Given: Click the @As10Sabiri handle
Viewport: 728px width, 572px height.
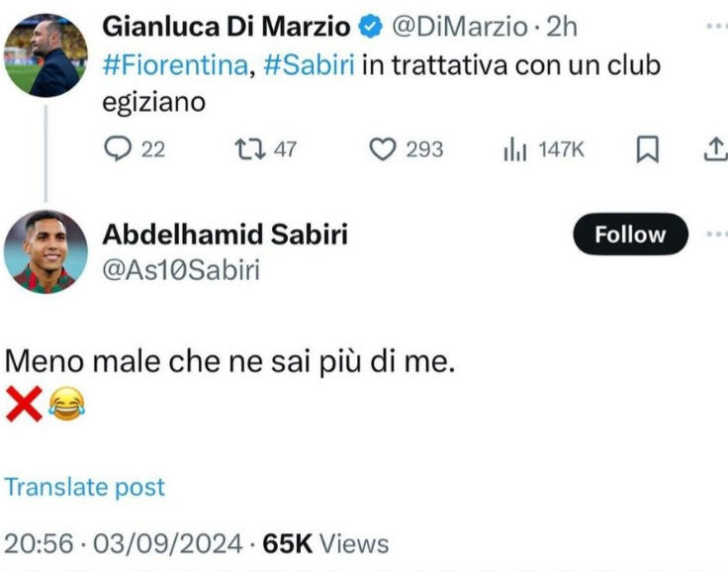Looking at the screenshot, I should pyautogui.click(x=181, y=269).
